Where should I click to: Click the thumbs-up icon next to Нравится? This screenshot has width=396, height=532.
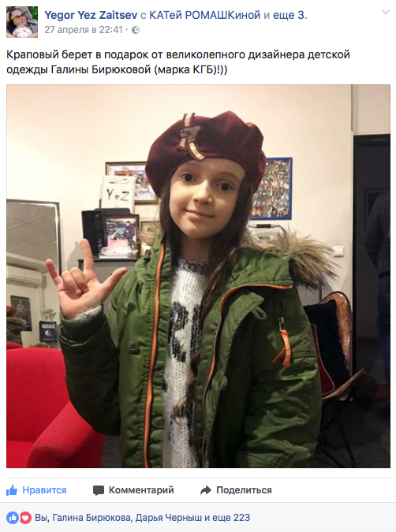coord(12,490)
